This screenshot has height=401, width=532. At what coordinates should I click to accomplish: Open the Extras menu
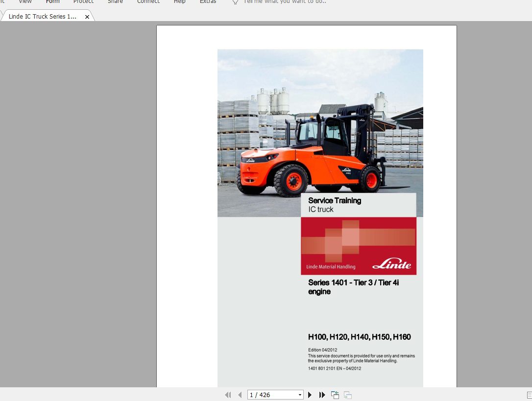point(208,1)
